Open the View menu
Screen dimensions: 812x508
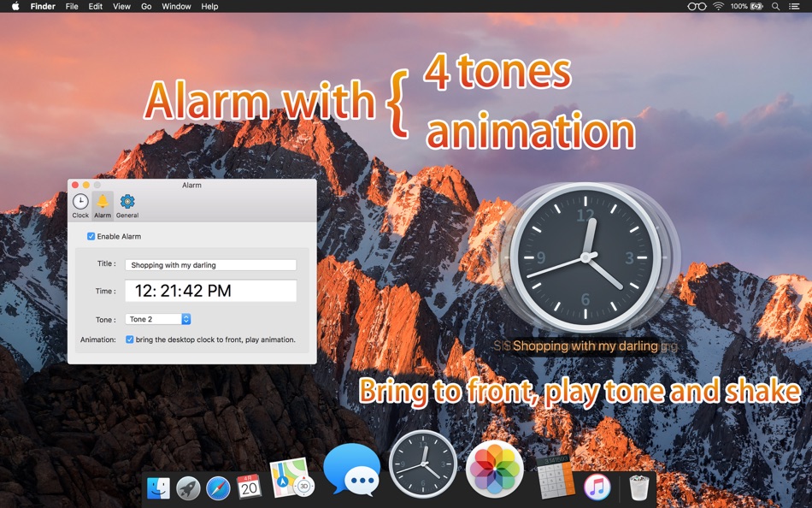pyautogui.click(x=121, y=6)
